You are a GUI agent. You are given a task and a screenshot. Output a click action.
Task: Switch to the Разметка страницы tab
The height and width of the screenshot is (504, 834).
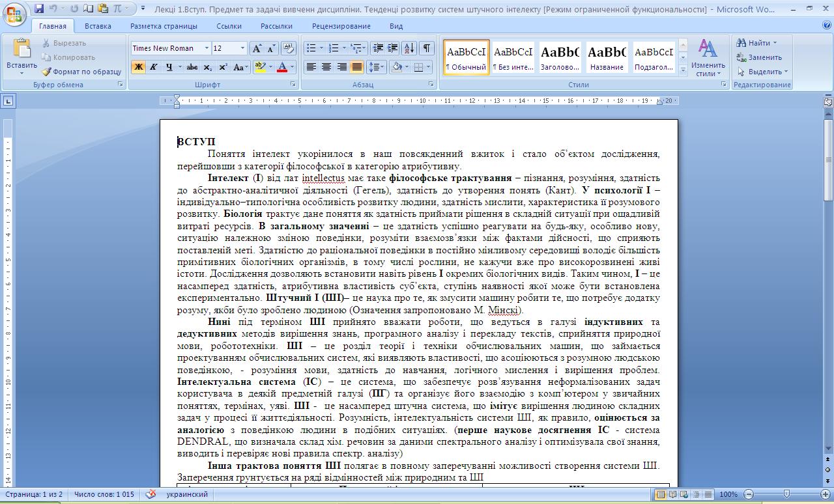pos(164,26)
